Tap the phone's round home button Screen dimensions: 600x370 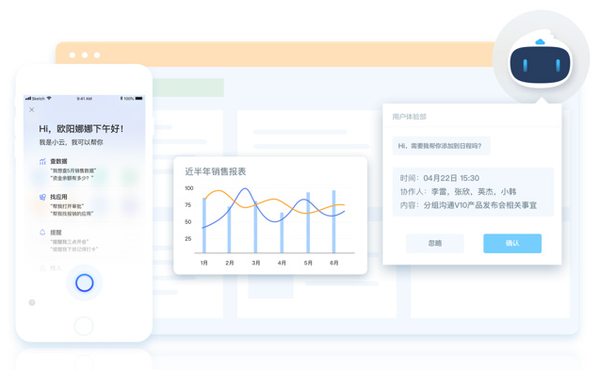(84, 326)
